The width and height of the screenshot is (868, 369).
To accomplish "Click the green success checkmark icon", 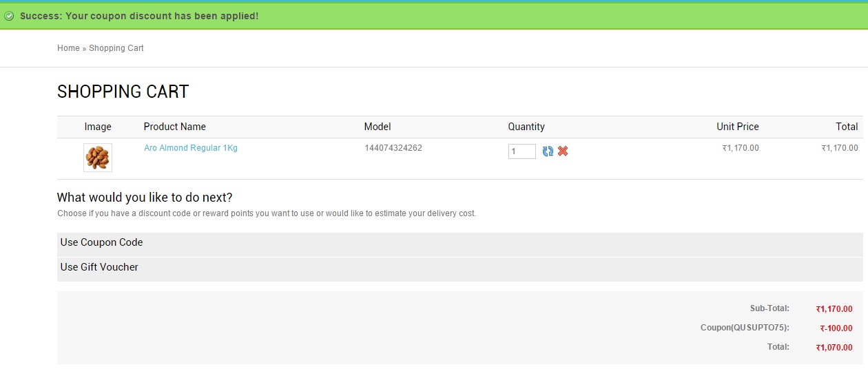I will coord(9,16).
